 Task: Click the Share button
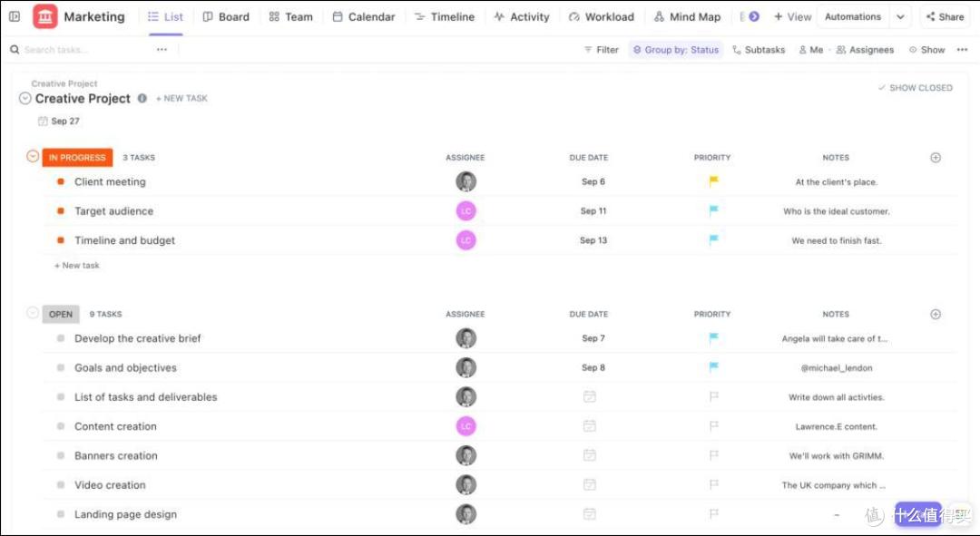pyautogui.click(x=945, y=17)
